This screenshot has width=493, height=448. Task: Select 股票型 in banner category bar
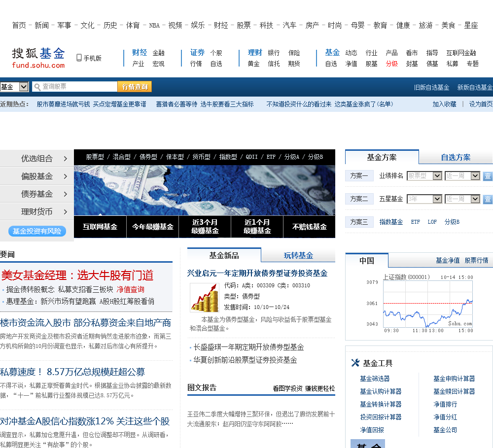point(95,157)
